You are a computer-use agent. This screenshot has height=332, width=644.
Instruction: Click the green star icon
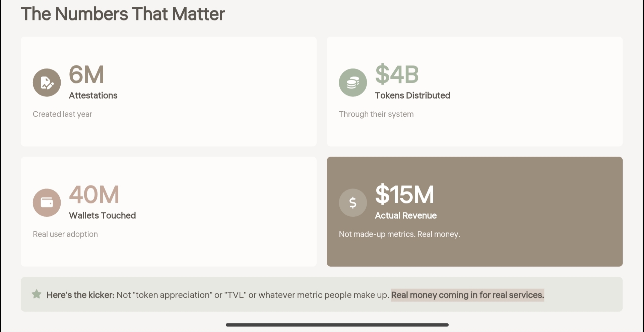pos(37,294)
